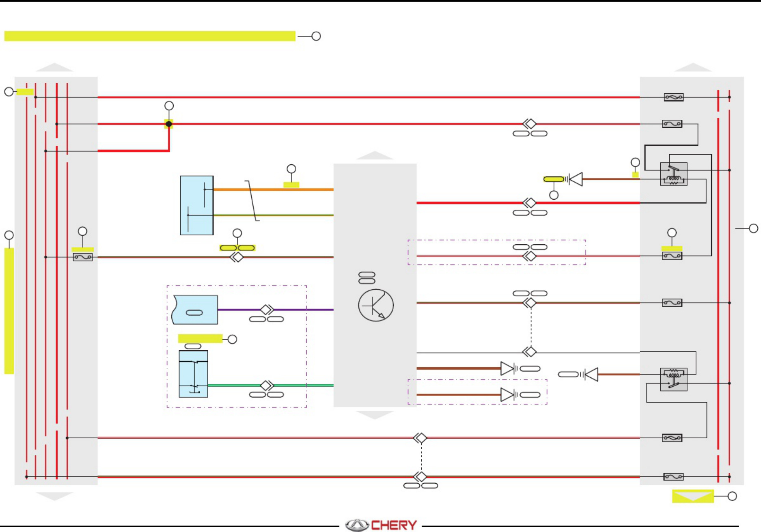Click the black splice dot on red wire
The image size is (761, 532).
point(169,124)
